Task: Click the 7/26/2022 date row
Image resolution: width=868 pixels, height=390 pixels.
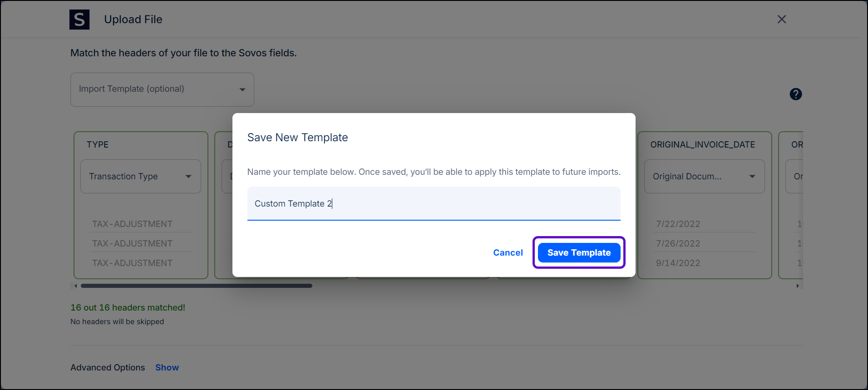Action: click(x=678, y=243)
